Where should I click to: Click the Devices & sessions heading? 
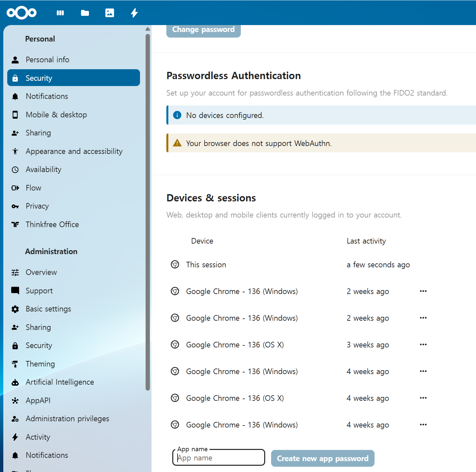[211, 198]
